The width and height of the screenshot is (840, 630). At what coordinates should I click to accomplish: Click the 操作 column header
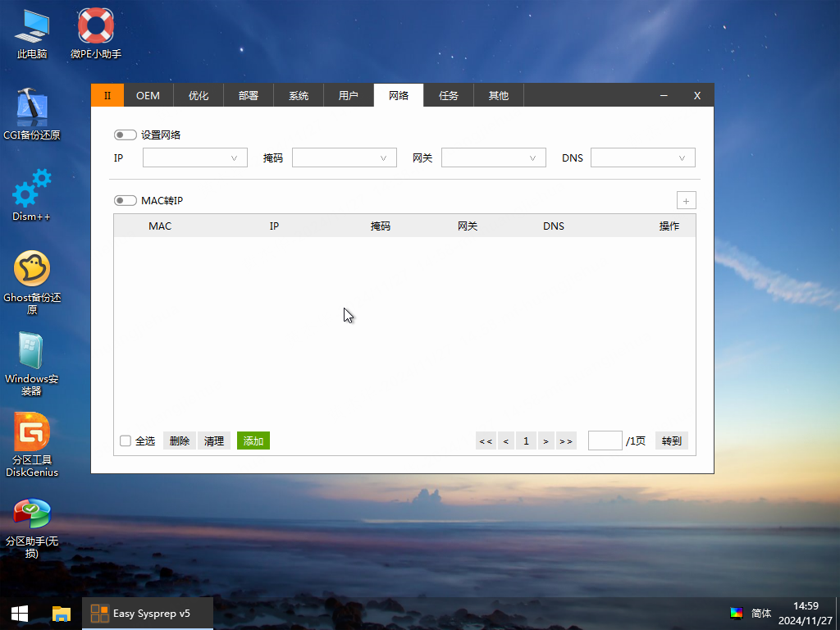[669, 226]
